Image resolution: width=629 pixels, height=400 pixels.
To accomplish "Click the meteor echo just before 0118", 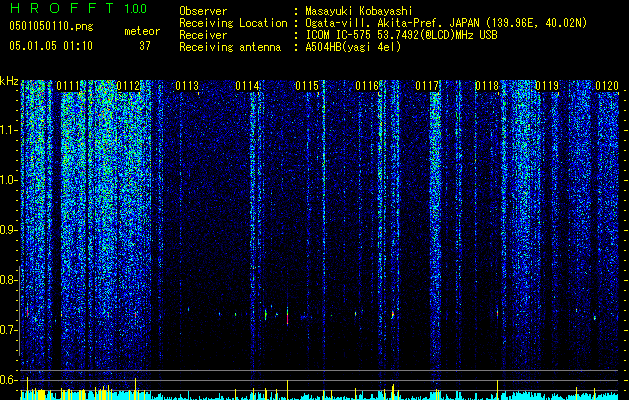I will [x=497, y=313].
